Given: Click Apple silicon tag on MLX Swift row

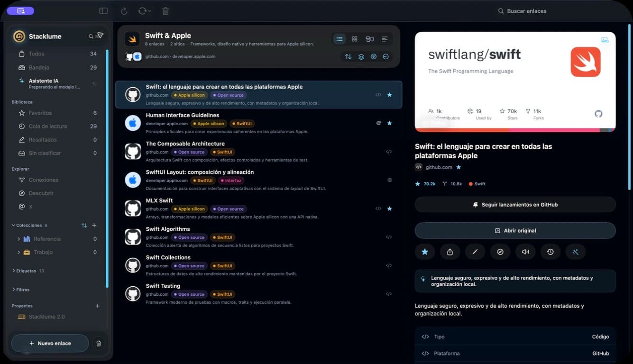Looking at the screenshot, I should (x=189, y=209).
